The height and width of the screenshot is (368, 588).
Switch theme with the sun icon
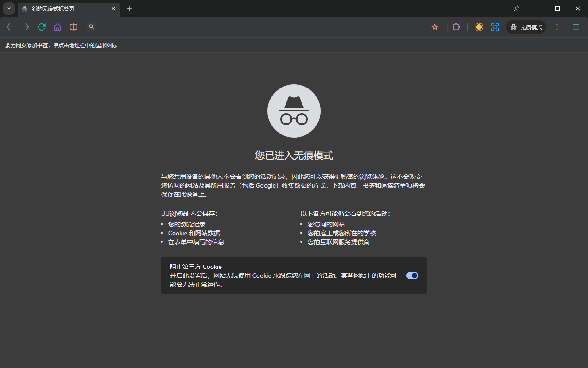coord(479,27)
